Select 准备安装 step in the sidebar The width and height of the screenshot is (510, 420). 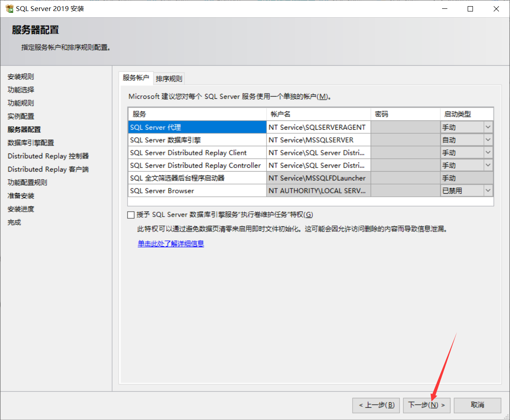[21, 196]
